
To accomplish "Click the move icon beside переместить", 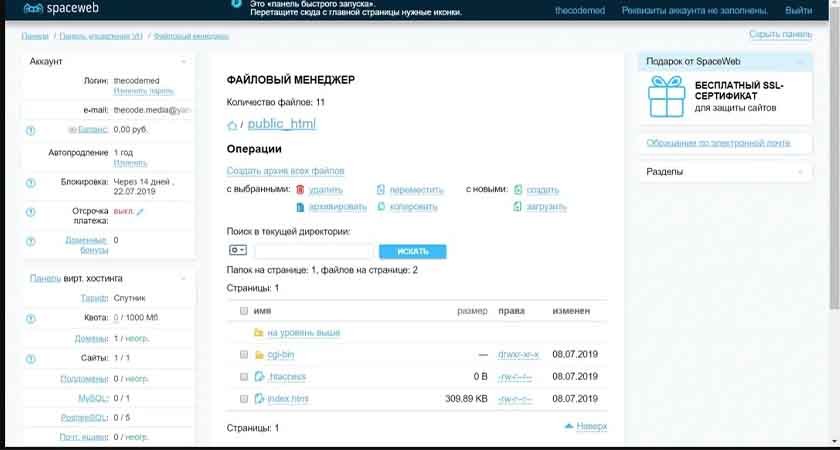I will (381, 190).
